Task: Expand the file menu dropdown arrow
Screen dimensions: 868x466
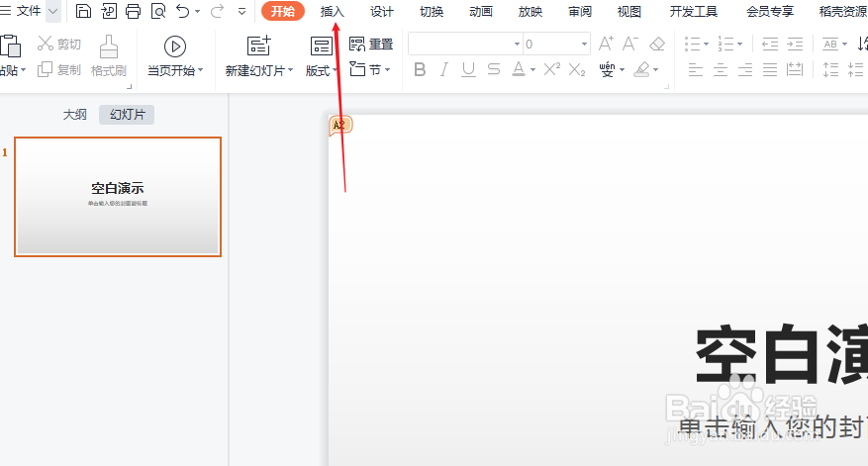Action: click(x=53, y=11)
